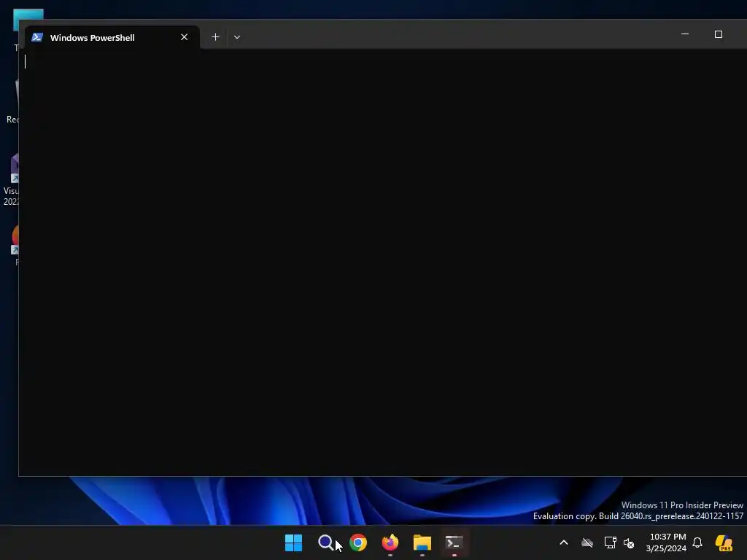
Task: Minimize the terminal window
Action: (685, 34)
